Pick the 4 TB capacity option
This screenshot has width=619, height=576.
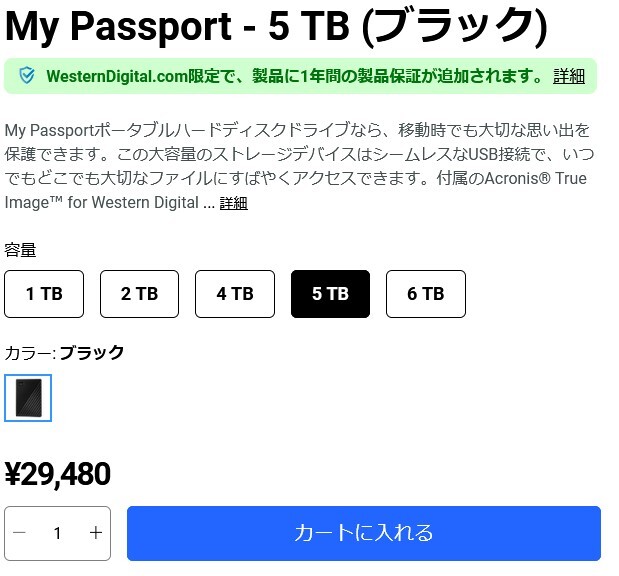point(234,294)
